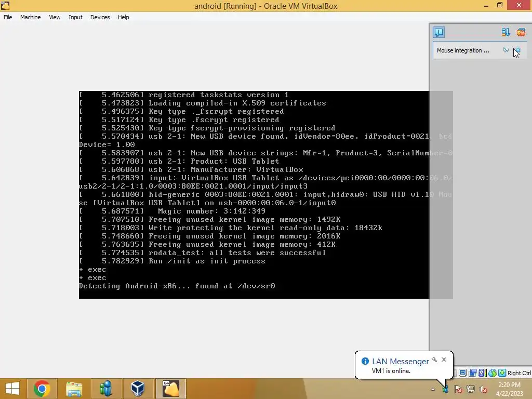Dismiss the Mouse integration notification
Viewport: 532px width, 399px height.
point(517,50)
